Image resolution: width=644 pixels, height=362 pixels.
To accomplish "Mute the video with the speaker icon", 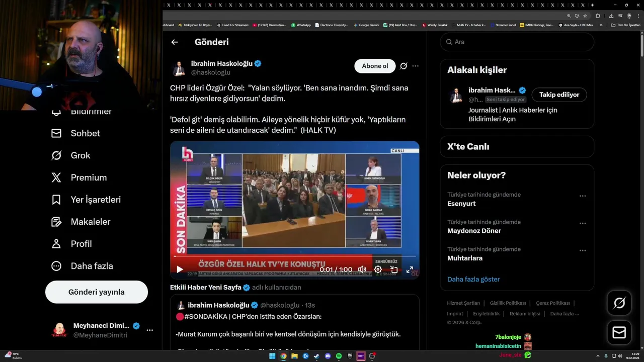I will pos(362,269).
